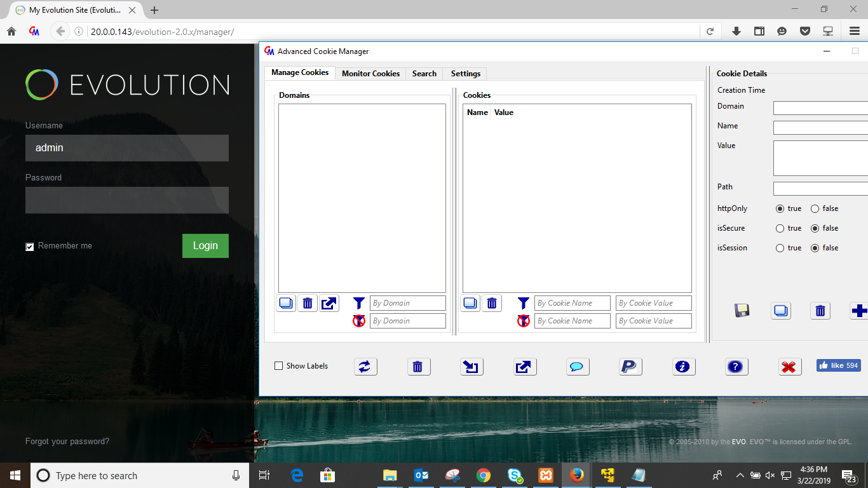
Task: Save cookie details with the floppy disk icon
Action: coord(742,310)
